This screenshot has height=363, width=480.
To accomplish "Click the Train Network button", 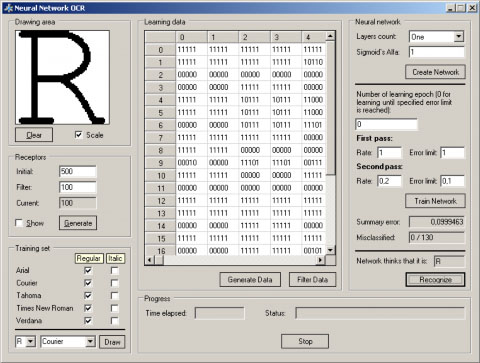I will coord(435,201).
